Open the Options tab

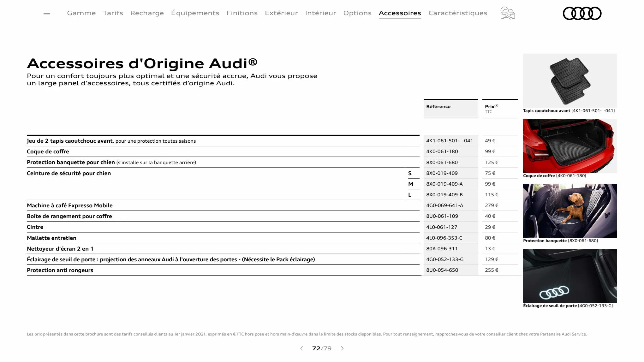pyautogui.click(x=357, y=13)
